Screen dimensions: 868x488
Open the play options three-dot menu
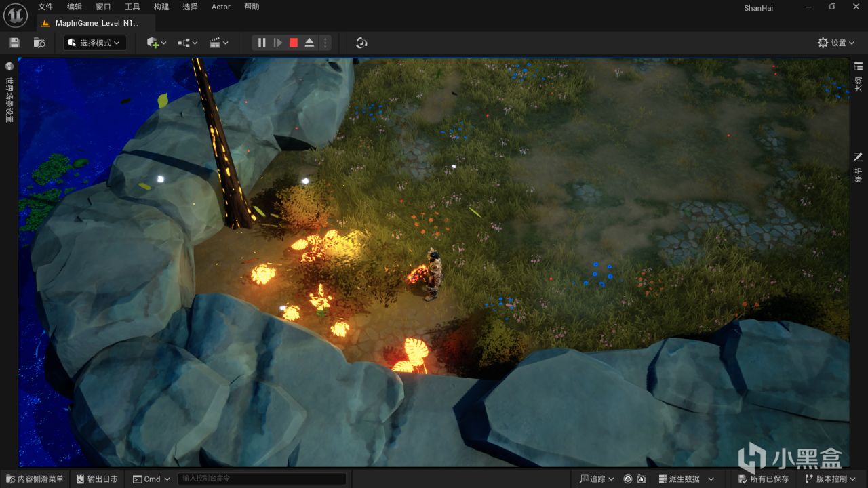point(325,43)
